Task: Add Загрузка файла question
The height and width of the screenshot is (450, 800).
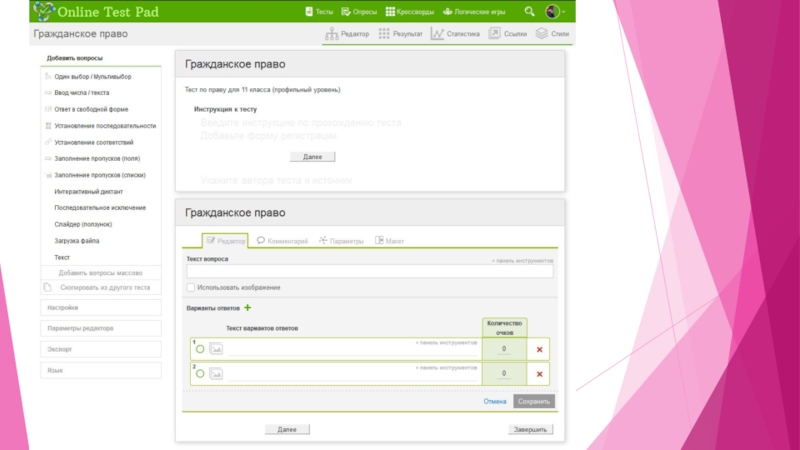Action: 77,241
